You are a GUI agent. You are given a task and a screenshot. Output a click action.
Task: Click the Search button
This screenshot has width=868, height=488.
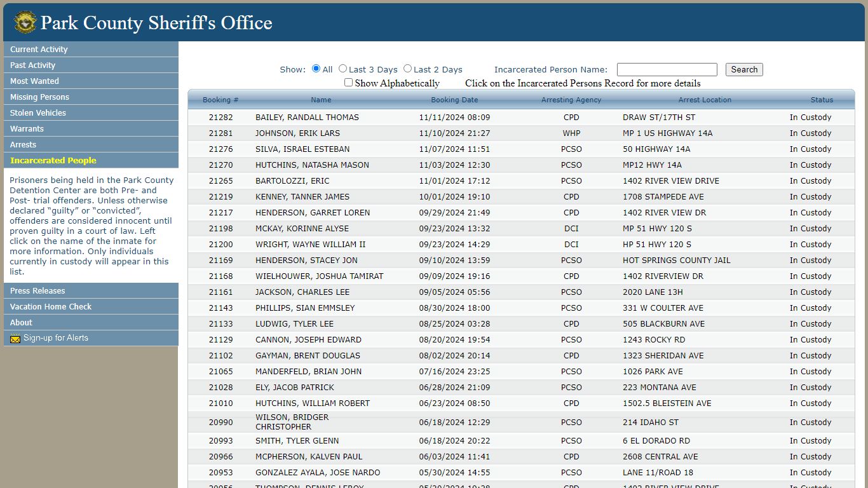click(x=744, y=70)
